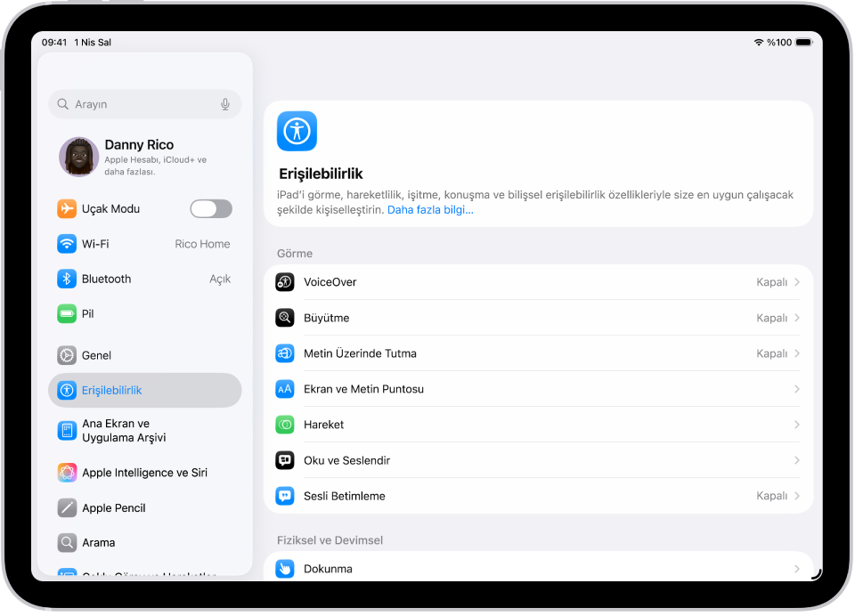Open Büyütme via its chevron
This screenshot has width=855, height=616.
(796, 318)
